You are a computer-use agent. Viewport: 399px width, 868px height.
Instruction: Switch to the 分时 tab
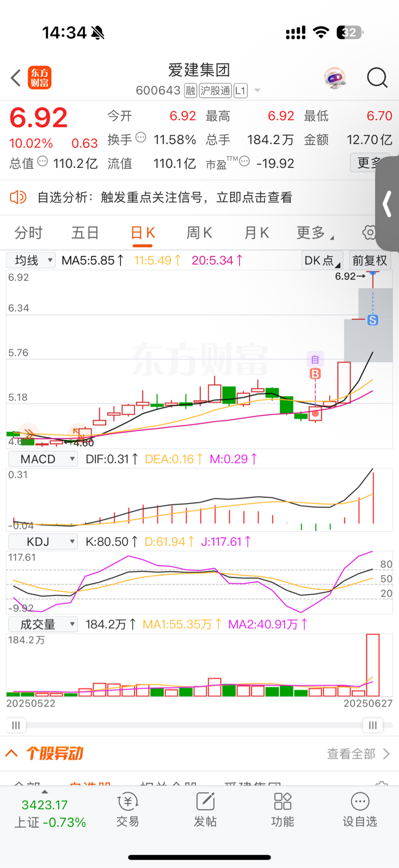coord(29,232)
